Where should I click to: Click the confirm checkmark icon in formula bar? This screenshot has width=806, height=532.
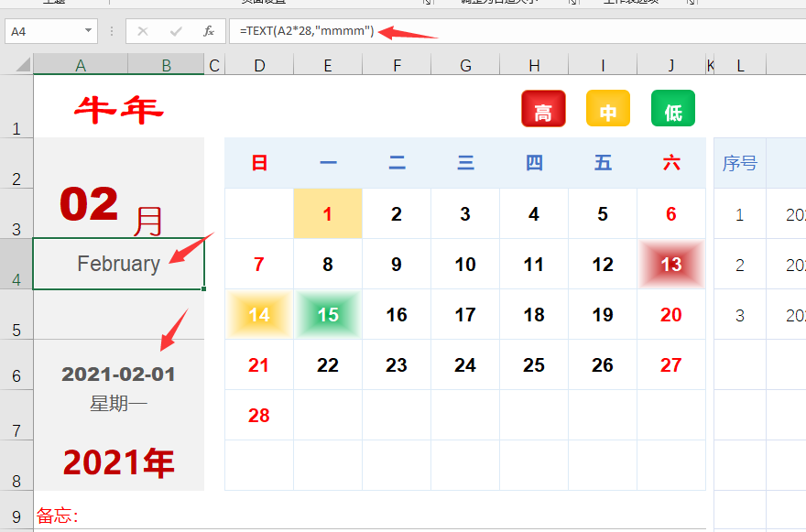[176, 31]
